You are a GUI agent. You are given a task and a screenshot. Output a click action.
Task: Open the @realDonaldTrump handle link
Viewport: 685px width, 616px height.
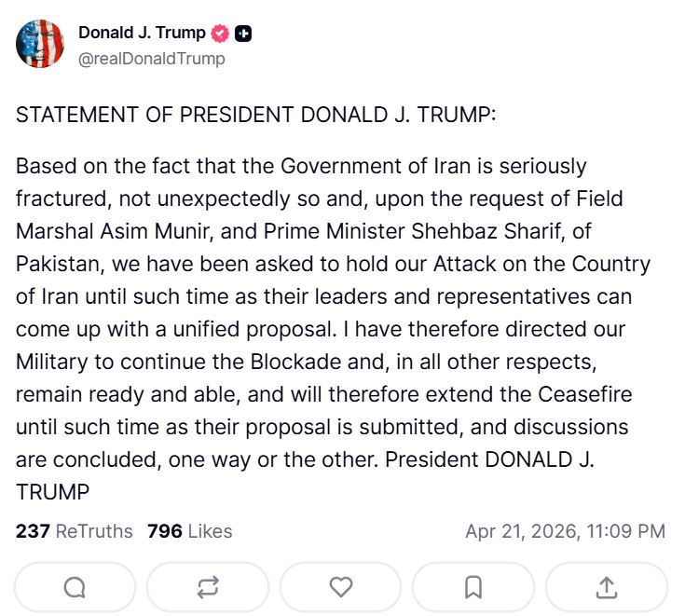tap(152, 58)
